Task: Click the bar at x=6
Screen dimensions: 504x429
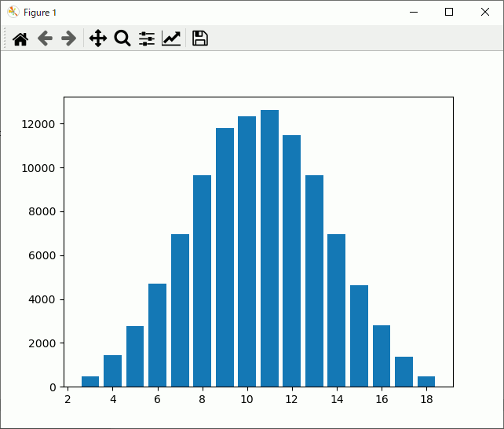Action: [157, 335]
